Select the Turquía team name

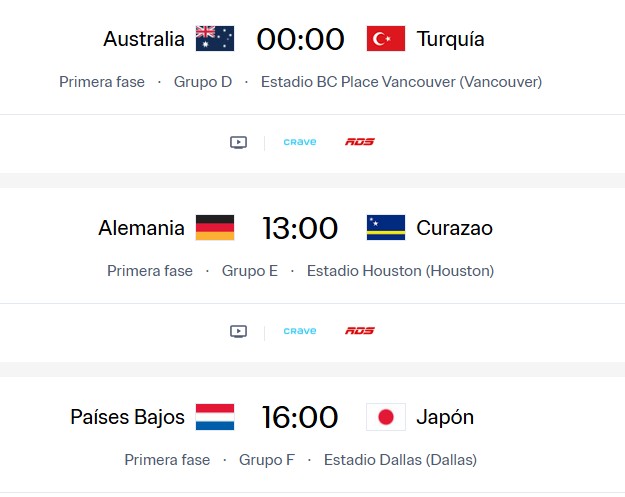point(450,39)
